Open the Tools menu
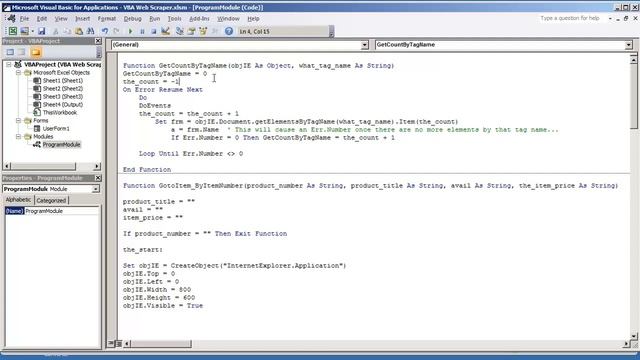 point(174,19)
